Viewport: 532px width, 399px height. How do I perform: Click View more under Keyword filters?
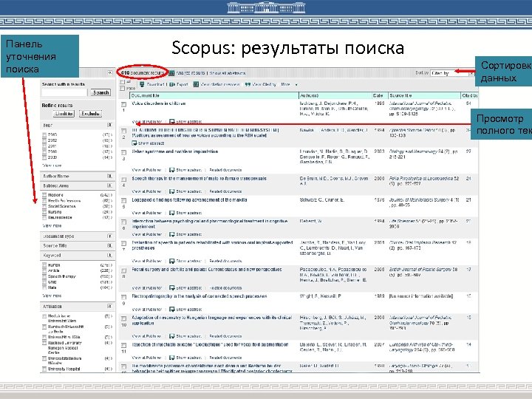point(52,296)
